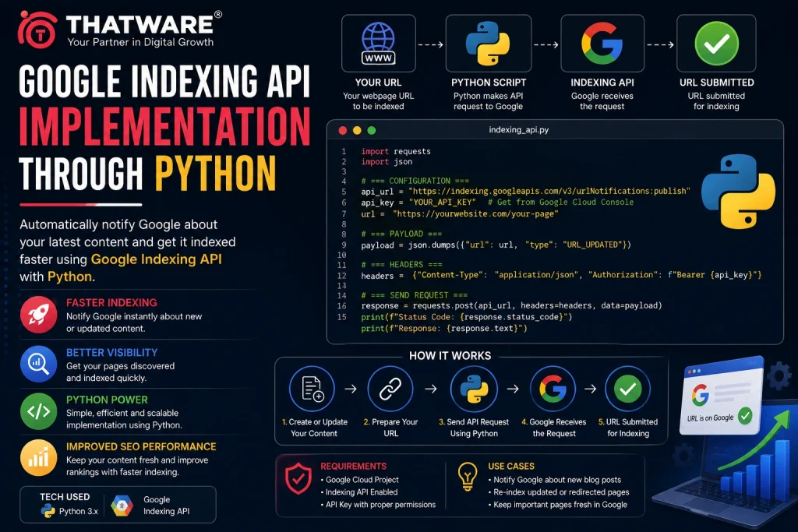The image size is (798, 532).
Task: Click the red 'IMPLEMENTATION' title word
Action: [164, 126]
